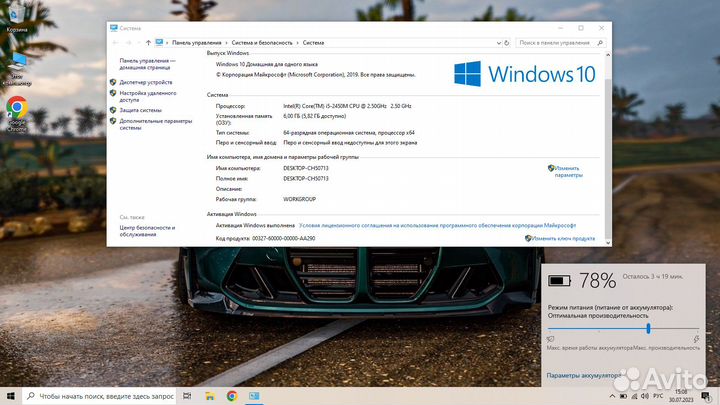Click the computer icon in address bar
This screenshot has width=720, height=405.
[159, 42]
